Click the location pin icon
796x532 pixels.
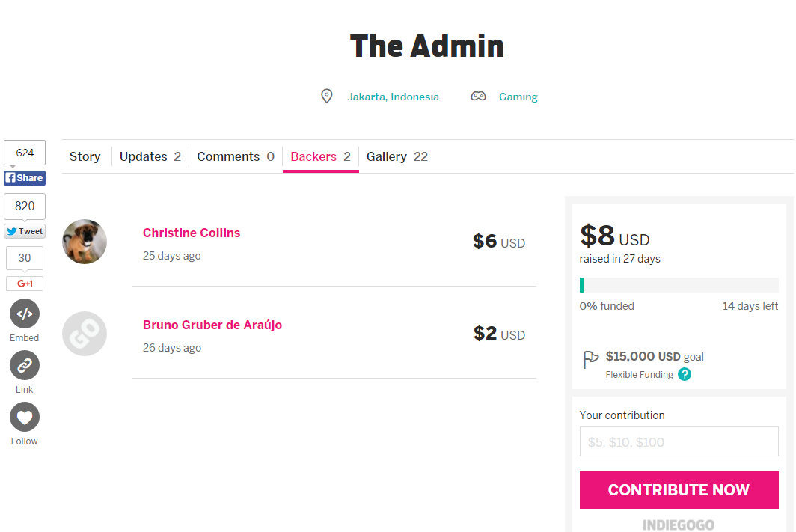(x=327, y=96)
